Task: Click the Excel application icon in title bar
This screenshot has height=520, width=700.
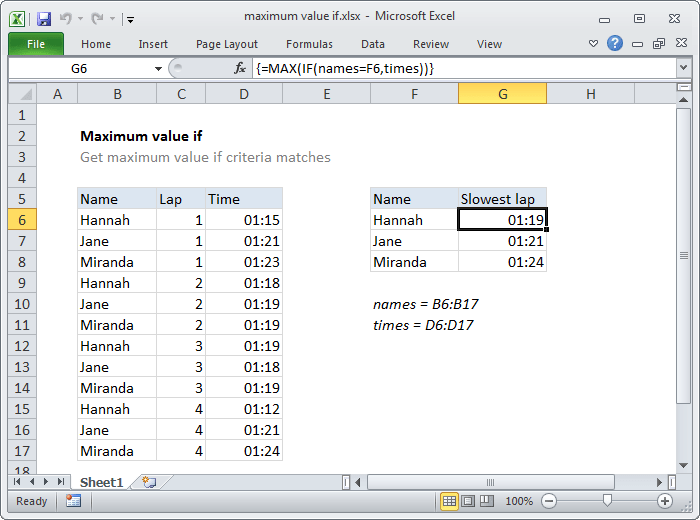Action: tap(17, 19)
